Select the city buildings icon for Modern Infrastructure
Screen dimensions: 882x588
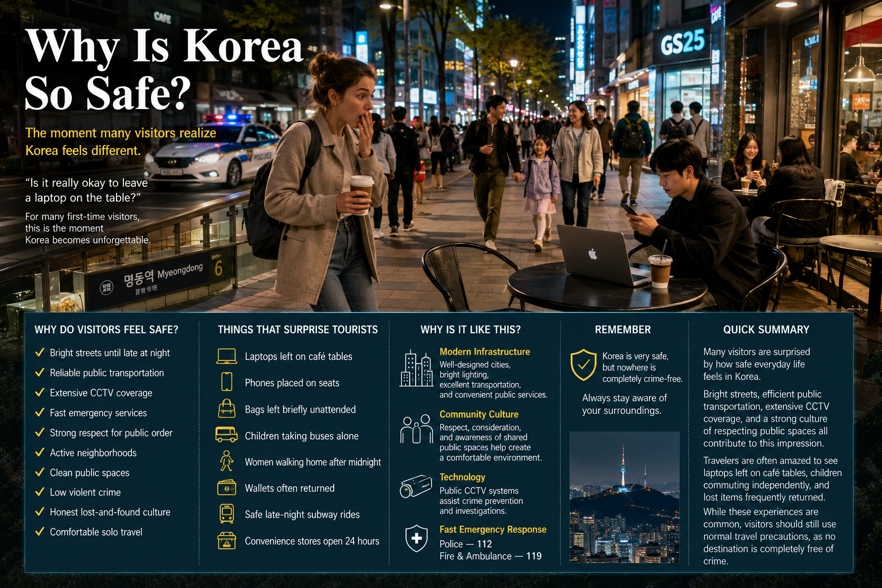(x=416, y=369)
